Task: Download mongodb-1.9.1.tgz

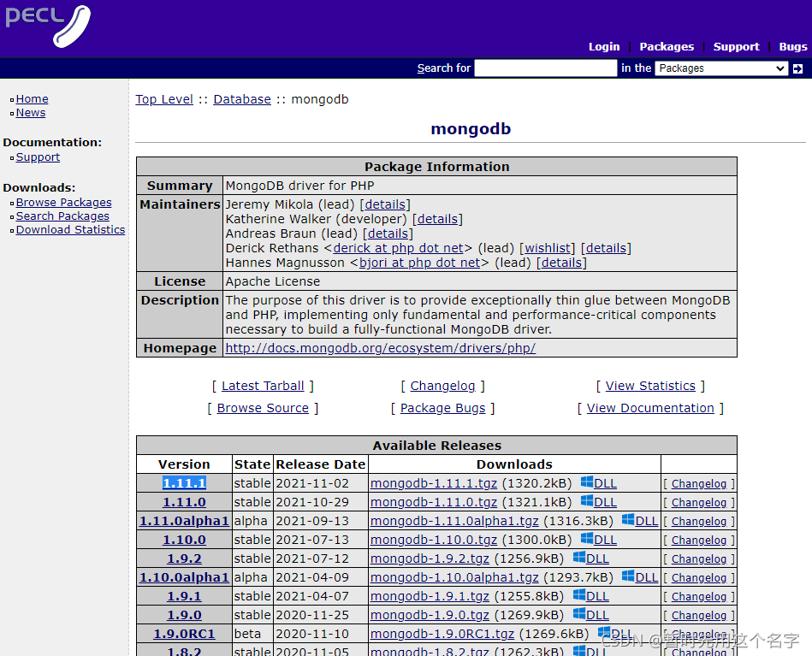Action: tap(430, 596)
